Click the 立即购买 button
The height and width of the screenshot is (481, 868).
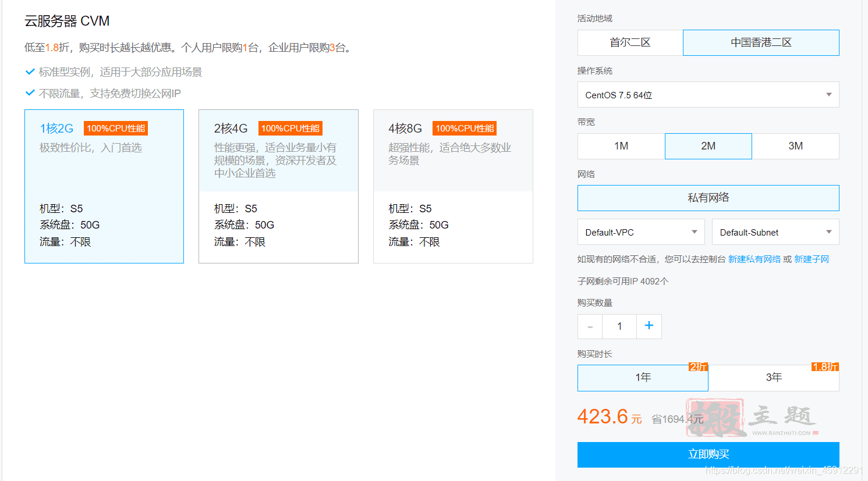tap(708, 454)
